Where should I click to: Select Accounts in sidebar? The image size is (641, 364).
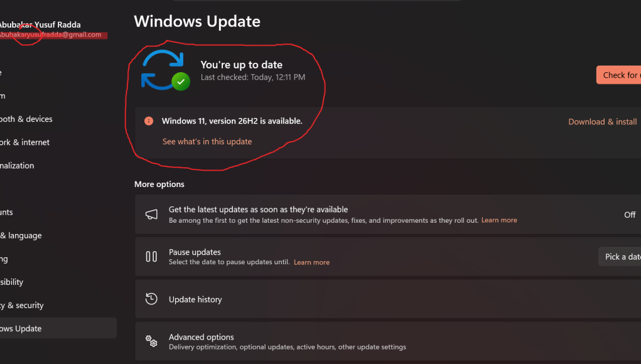6,212
